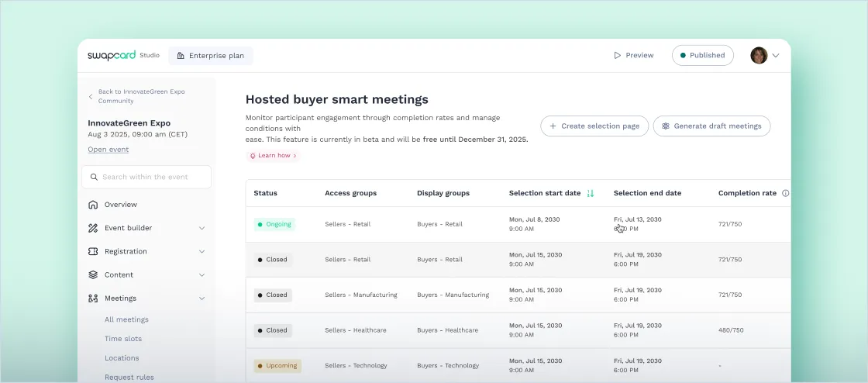Collapse the Meetings section chevron
The image size is (868, 383).
coord(202,298)
